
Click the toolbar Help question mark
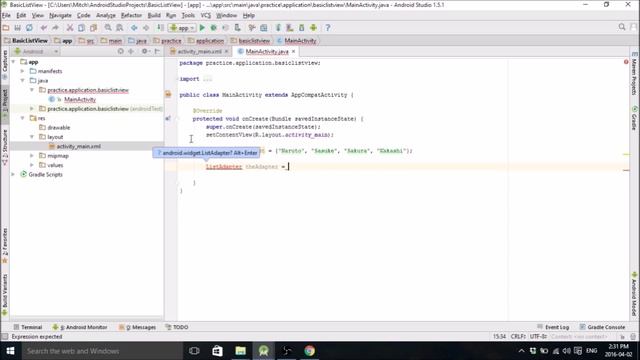point(328,28)
